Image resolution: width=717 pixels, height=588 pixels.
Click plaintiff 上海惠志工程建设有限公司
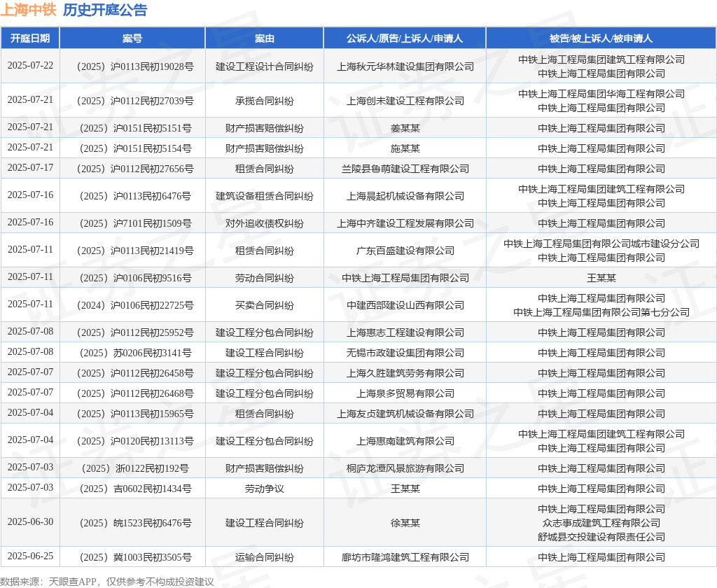coord(405,332)
